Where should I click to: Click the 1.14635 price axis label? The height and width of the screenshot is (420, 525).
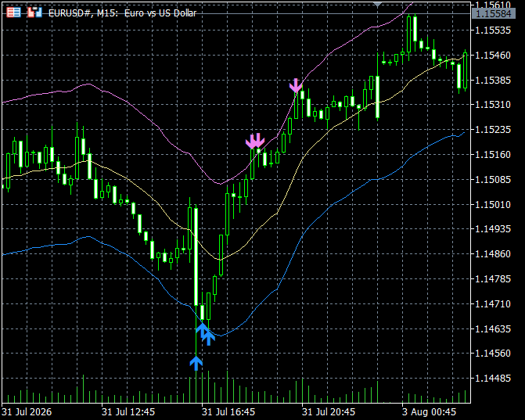tap(493, 328)
